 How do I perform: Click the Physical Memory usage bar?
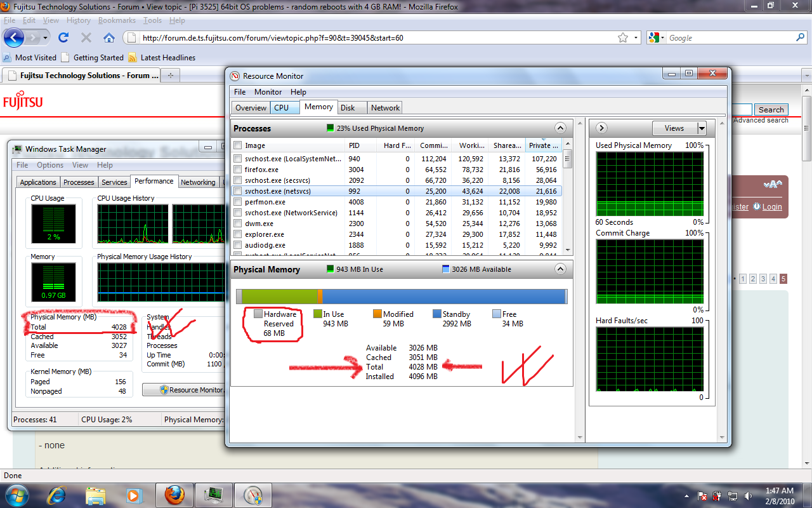click(402, 297)
